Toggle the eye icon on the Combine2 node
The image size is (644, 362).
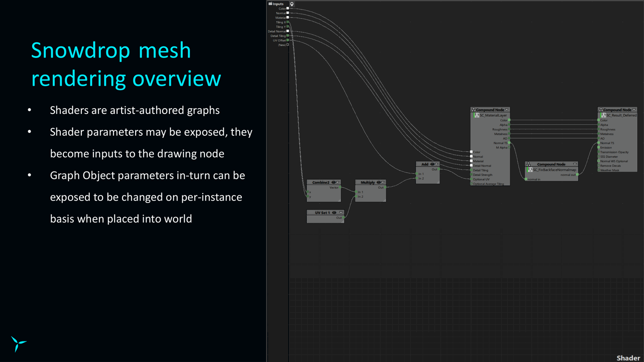pyautogui.click(x=333, y=182)
